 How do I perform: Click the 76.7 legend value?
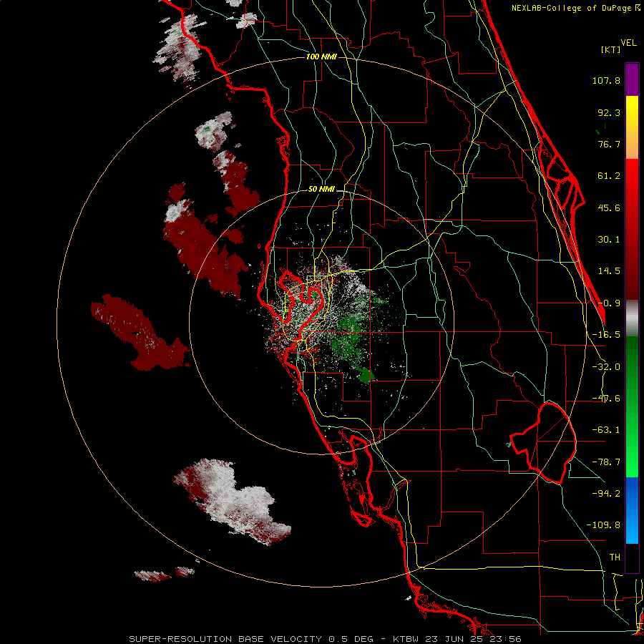[x=609, y=144]
